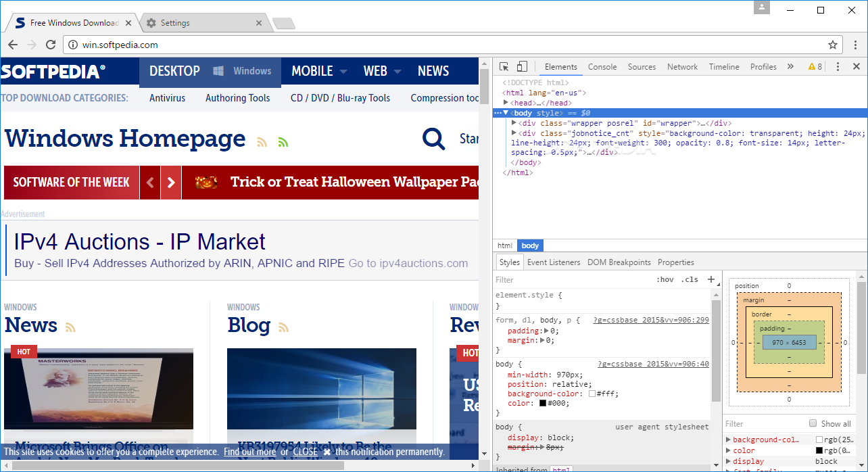Click the Windows logo in Desktop nav
The width and height of the screenshot is (868, 472).
(218, 71)
